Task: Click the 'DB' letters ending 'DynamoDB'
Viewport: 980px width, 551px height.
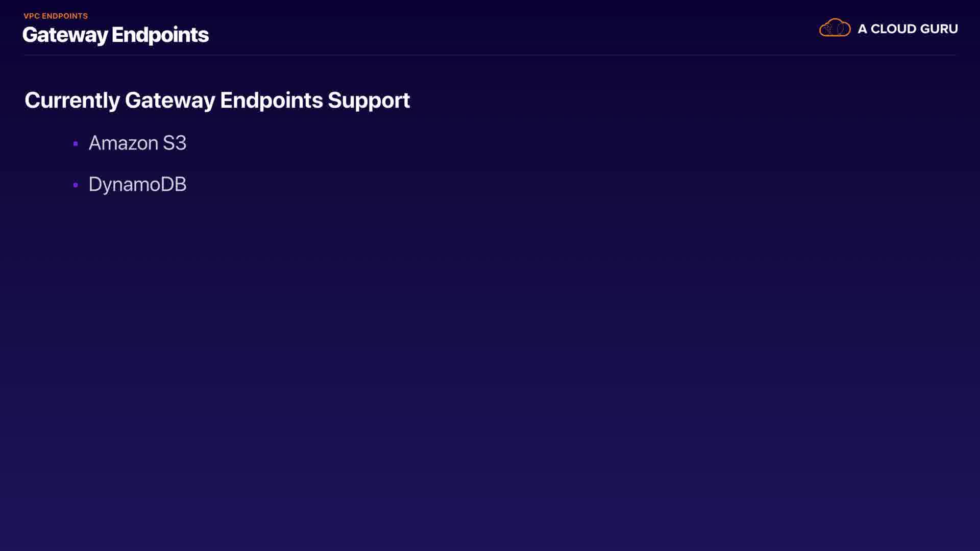Action: (x=174, y=184)
